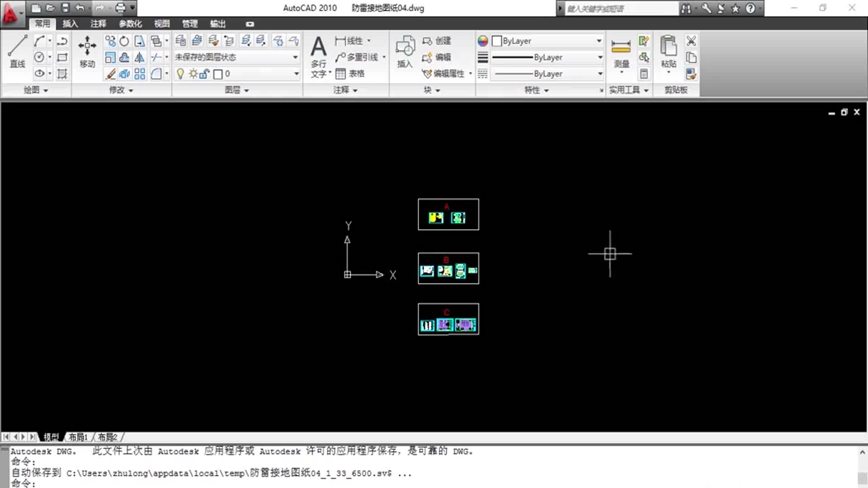868x488 pixels.
Task: Click the Save icon in quick access toolbar
Action: (x=65, y=8)
